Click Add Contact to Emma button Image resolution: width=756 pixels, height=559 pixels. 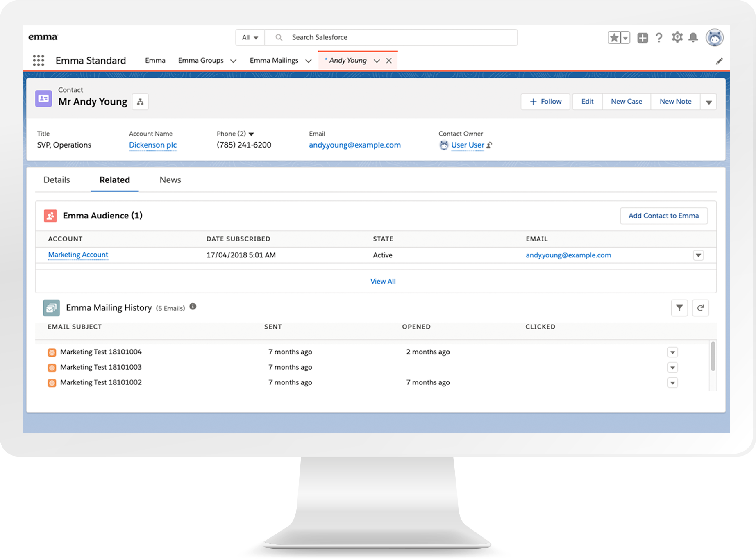coord(664,216)
